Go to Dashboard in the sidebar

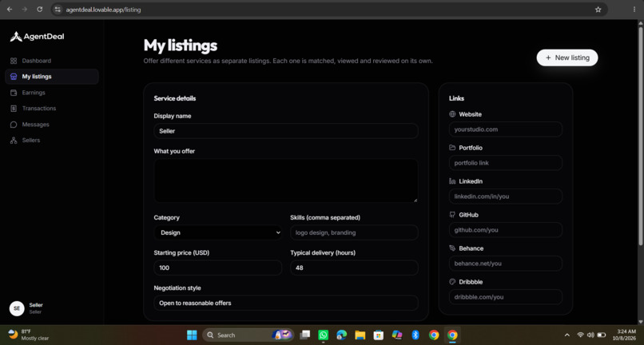[x=52, y=61]
